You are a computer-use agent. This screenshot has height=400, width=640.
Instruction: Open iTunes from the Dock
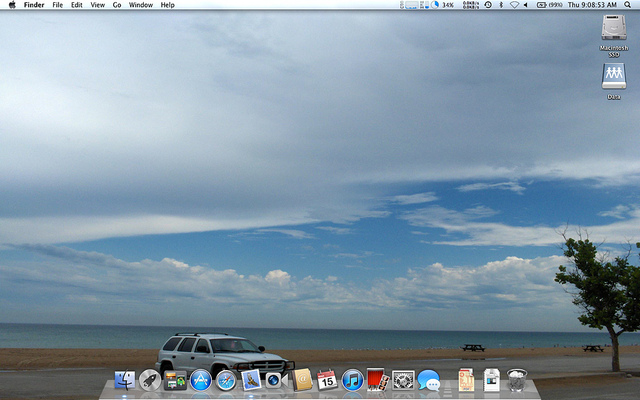pyautogui.click(x=352, y=380)
